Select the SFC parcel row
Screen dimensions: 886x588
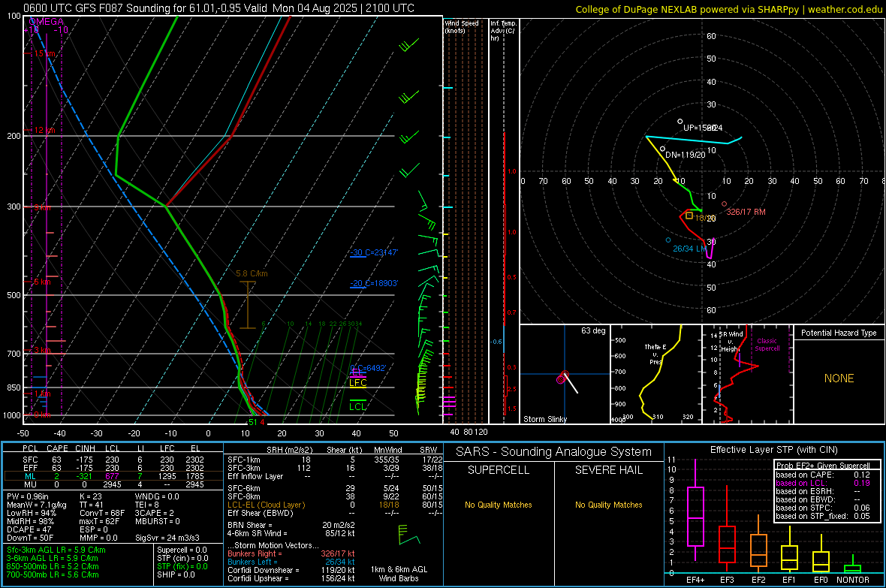click(113, 460)
